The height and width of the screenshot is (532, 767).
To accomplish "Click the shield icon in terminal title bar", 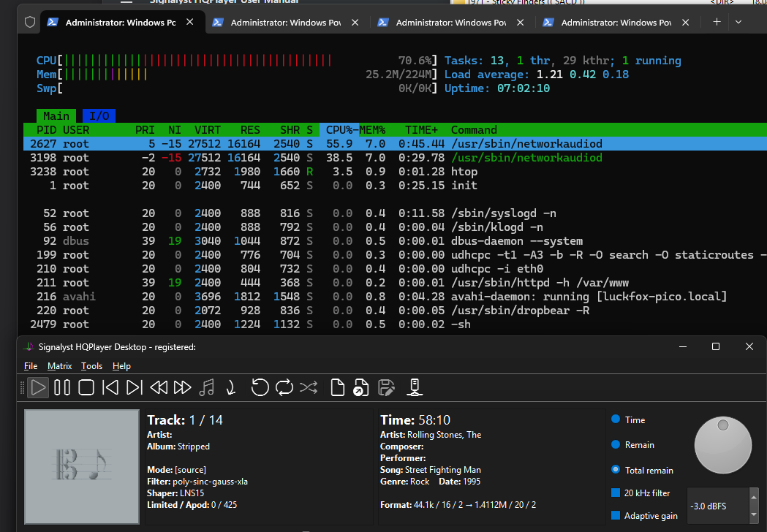I will tap(30, 22).
